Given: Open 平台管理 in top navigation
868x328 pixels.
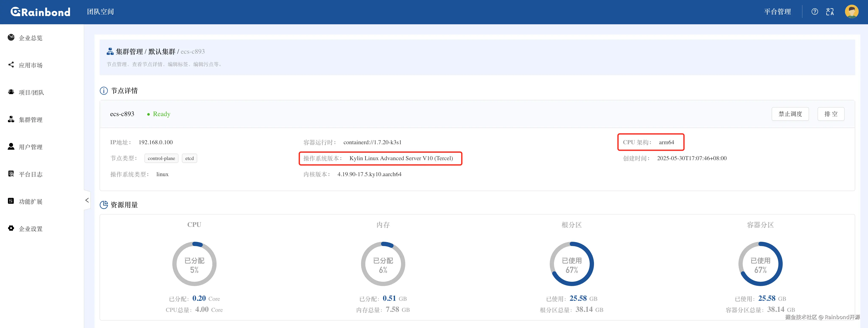Looking at the screenshot, I should (777, 12).
